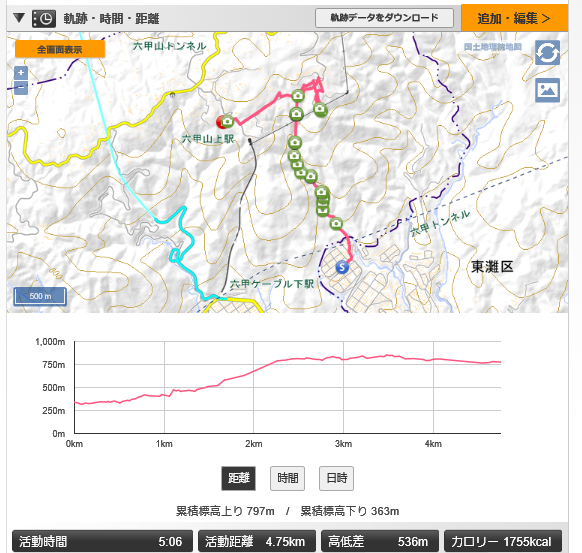Click the 活動距離 4.75km stat box
Screen dimensions: 582x553
[x=257, y=541]
